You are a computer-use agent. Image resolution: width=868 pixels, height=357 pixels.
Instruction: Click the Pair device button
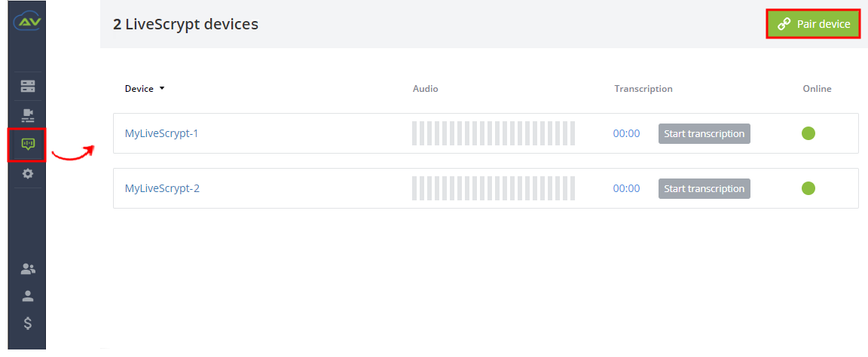click(x=813, y=24)
